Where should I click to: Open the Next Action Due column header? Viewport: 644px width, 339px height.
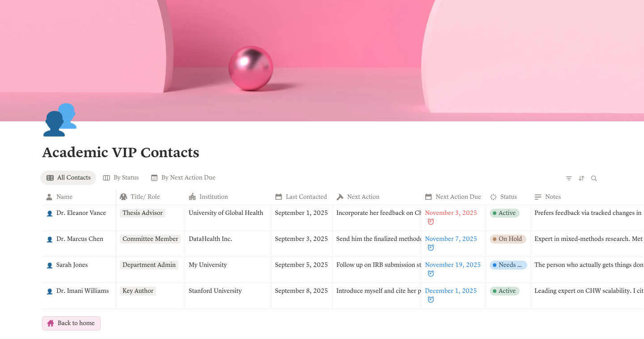453,197
